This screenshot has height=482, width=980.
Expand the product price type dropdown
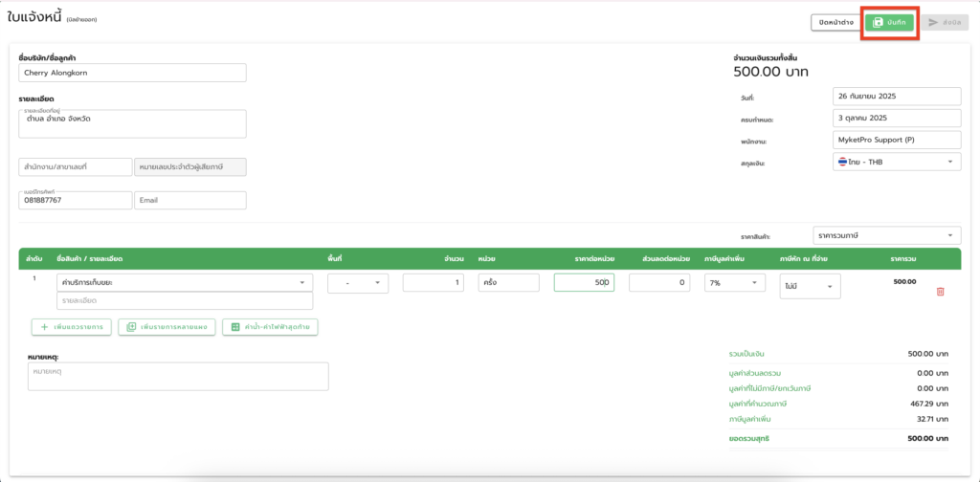[886, 235]
